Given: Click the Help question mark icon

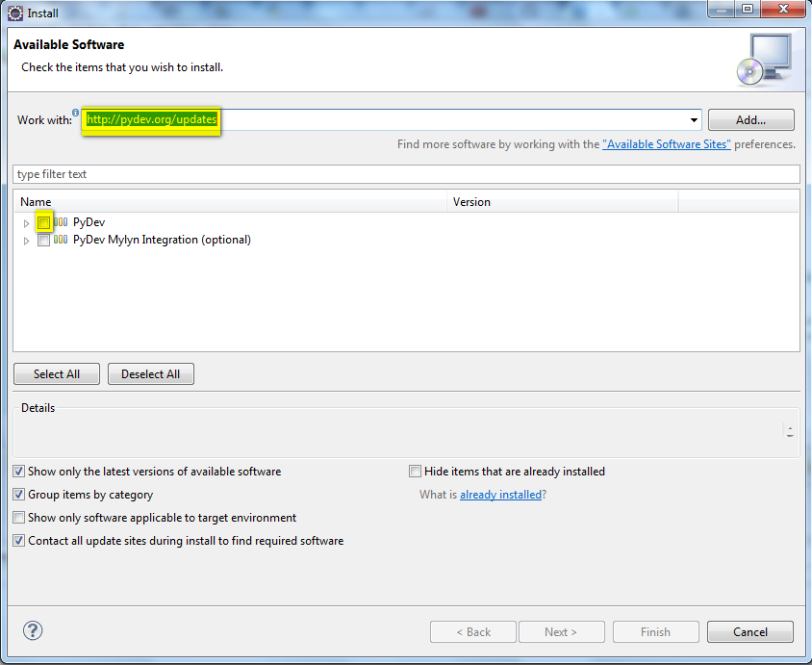Looking at the screenshot, I should click(33, 630).
